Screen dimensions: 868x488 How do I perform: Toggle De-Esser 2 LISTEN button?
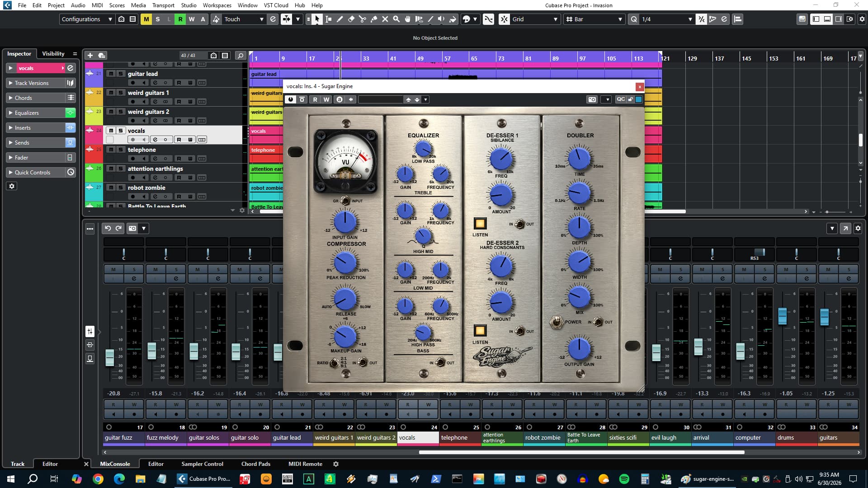pos(480,330)
